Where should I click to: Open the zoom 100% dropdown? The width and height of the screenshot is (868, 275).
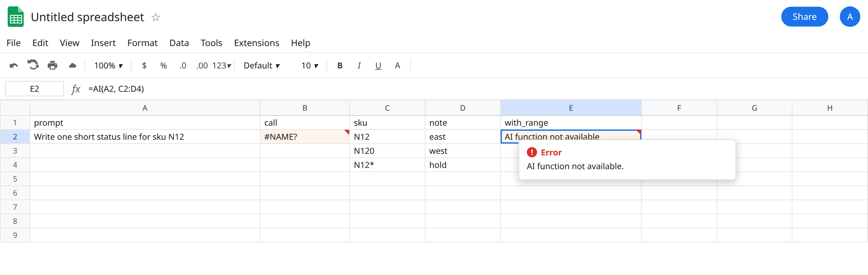point(108,66)
